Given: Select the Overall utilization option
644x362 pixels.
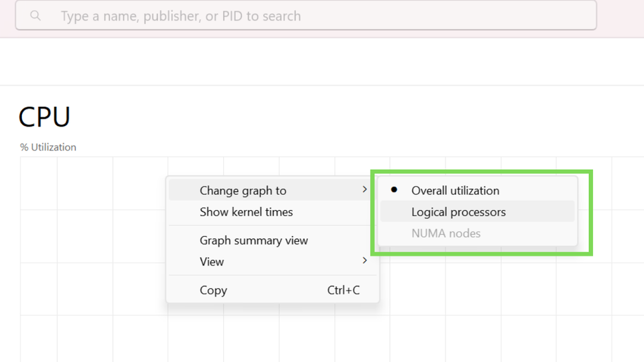Looking at the screenshot, I should click(x=455, y=190).
